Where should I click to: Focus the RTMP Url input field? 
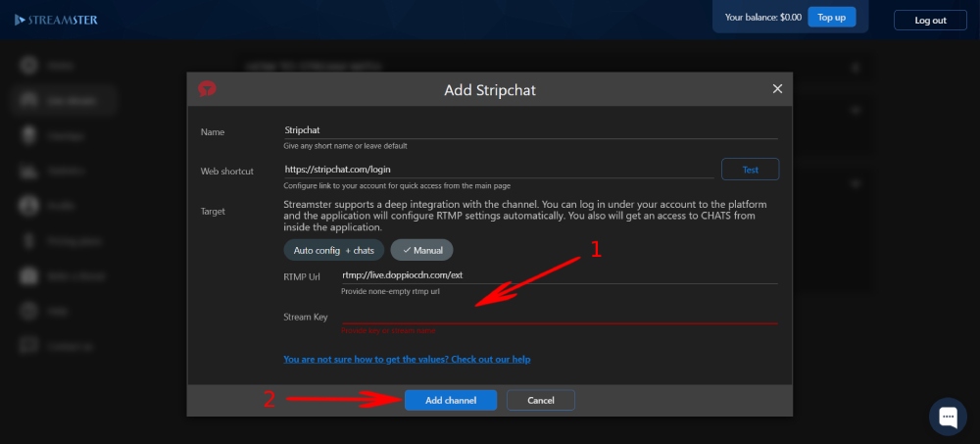[560, 275]
